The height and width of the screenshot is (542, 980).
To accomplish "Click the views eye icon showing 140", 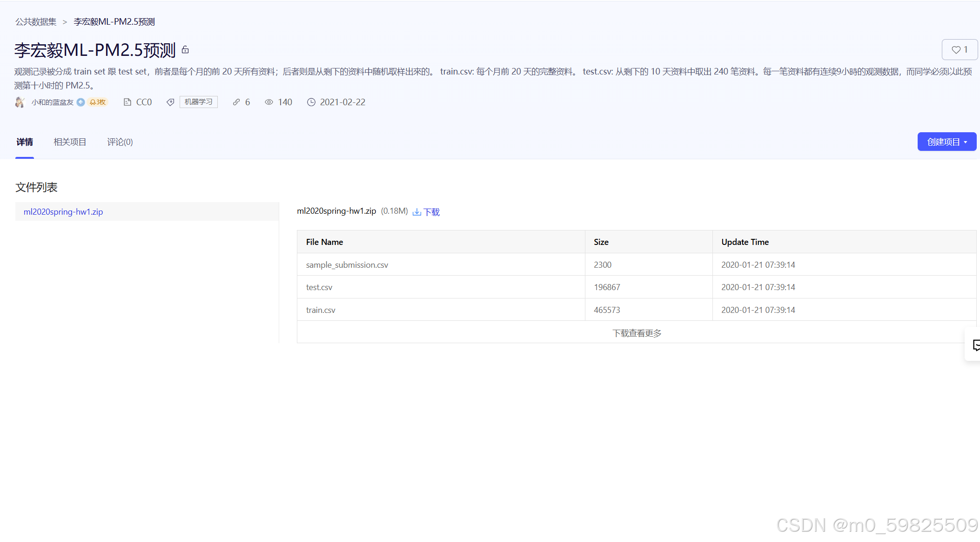I will 269,102.
